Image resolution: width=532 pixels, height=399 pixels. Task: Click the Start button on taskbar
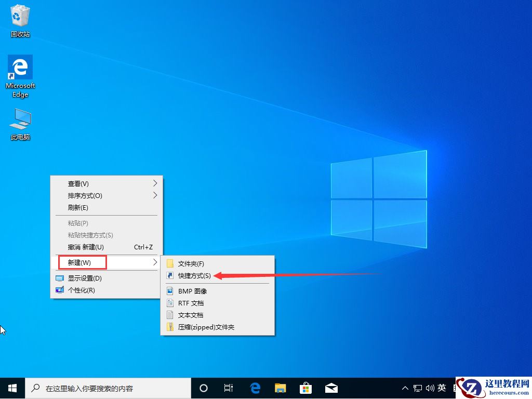point(11,388)
